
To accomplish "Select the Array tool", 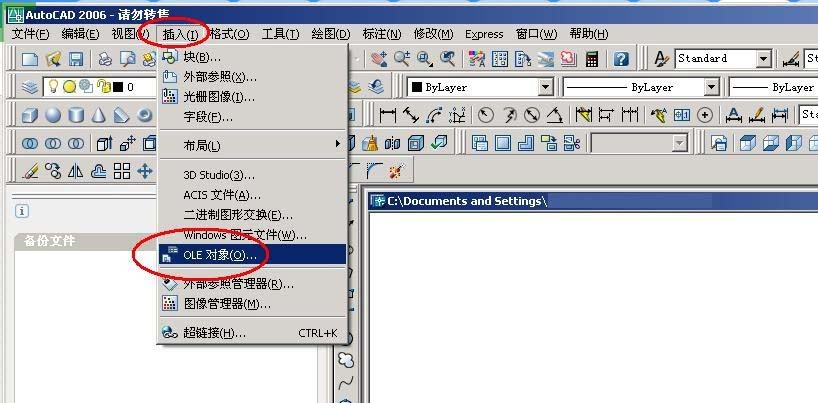I will click(122, 171).
